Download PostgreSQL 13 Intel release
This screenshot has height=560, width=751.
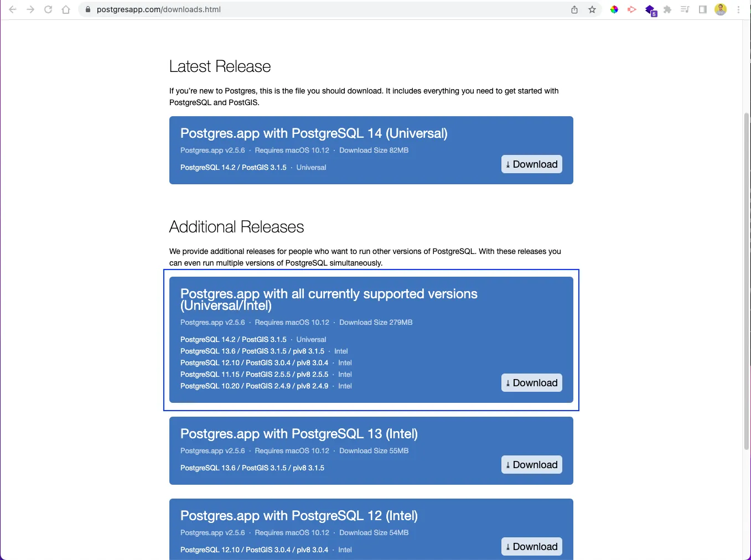532,465
